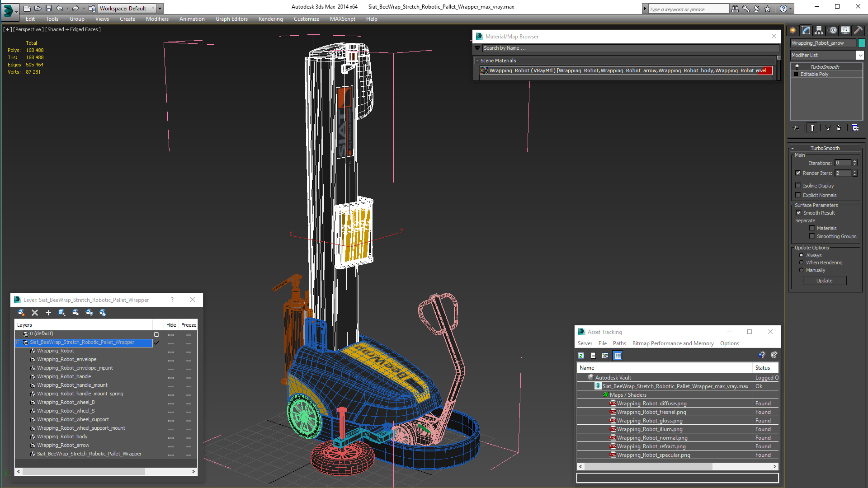Image resolution: width=868 pixels, height=488 pixels.
Task: Open the undo history dropdown arrow
Action: pyautogui.click(x=67, y=9)
